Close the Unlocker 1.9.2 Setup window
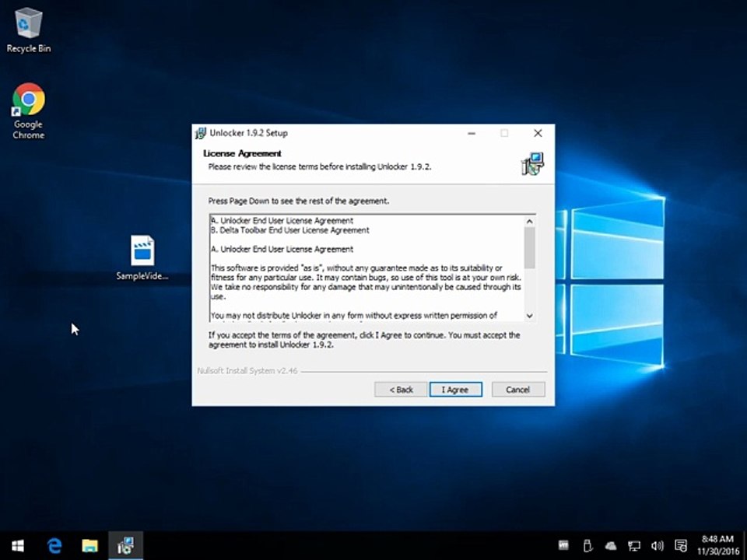The width and height of the screenshot is (747, 560). 538,133
